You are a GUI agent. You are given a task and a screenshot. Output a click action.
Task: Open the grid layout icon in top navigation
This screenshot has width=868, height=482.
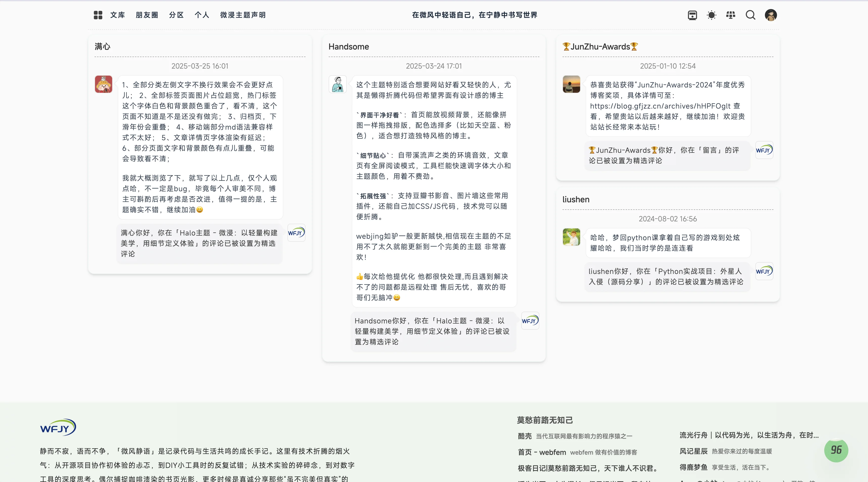coord(98,15)
